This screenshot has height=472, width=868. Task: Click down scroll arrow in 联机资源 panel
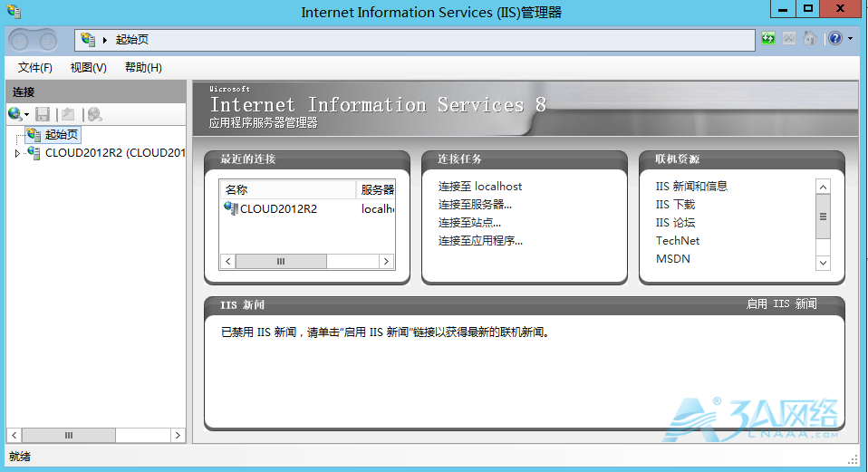tap(824, 263)
